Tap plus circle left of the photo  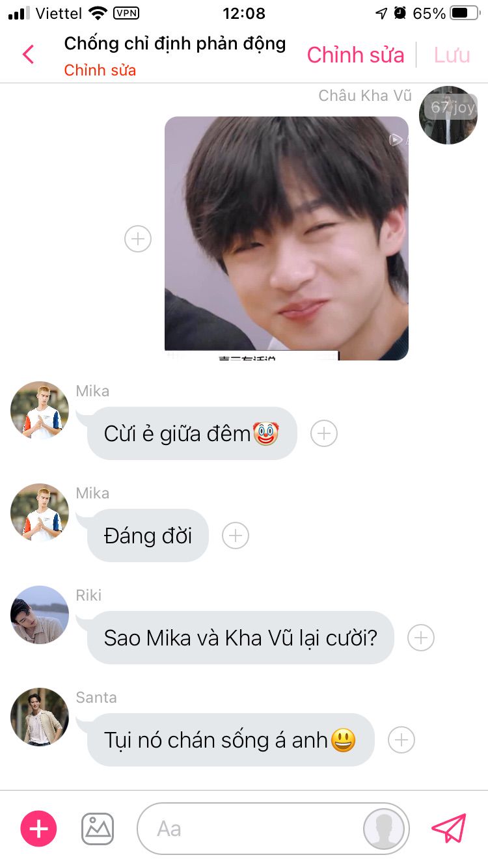tap(138, 239)
